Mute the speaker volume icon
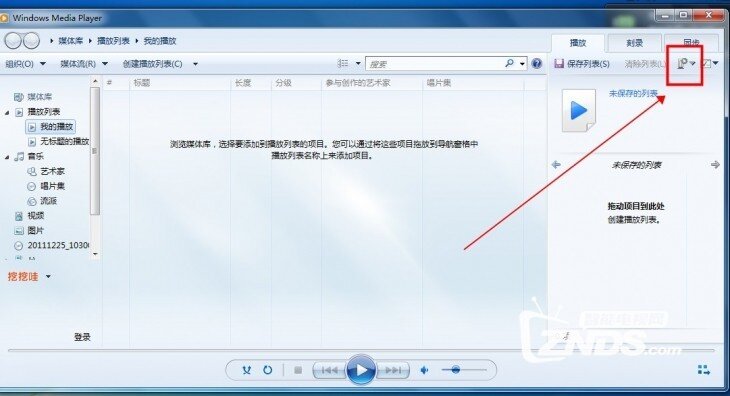730x396 pixels. point(425,370)
